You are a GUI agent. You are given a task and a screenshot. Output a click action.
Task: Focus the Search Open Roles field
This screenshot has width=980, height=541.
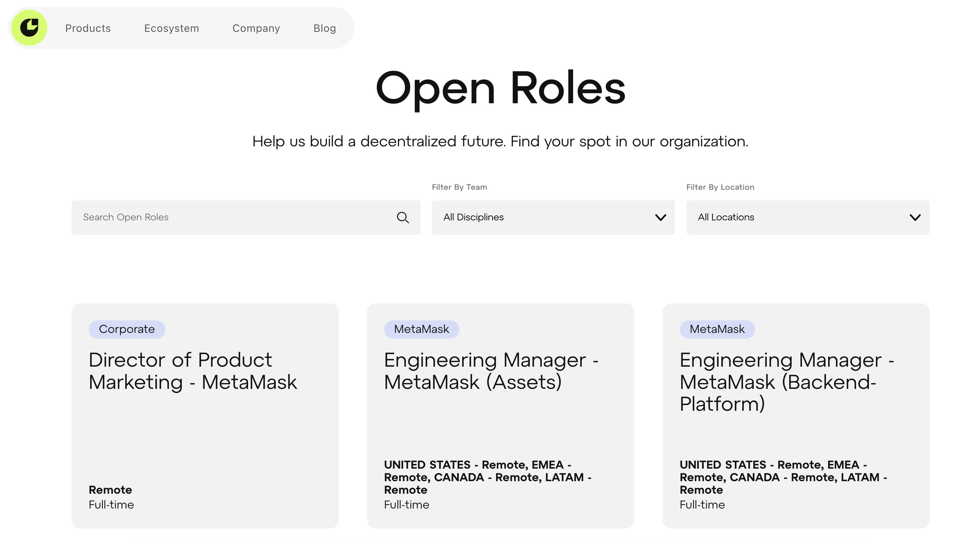(232, 217)
